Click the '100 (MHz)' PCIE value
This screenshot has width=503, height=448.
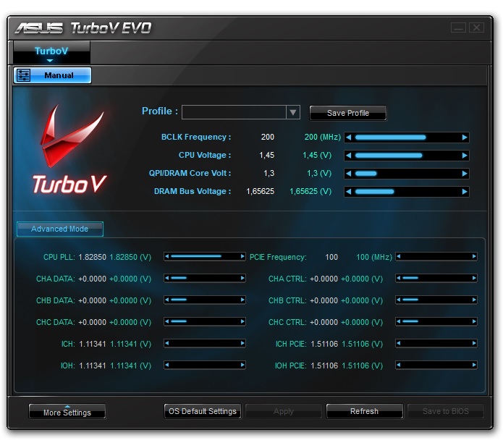click(x=374, y=257)
